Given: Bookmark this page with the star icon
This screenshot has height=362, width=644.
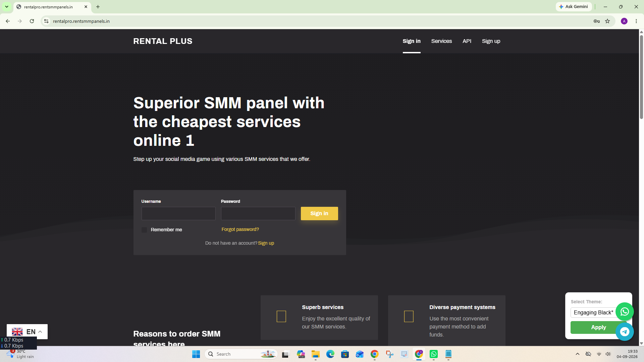Looking at the screenshot, I should click(607, 21).
